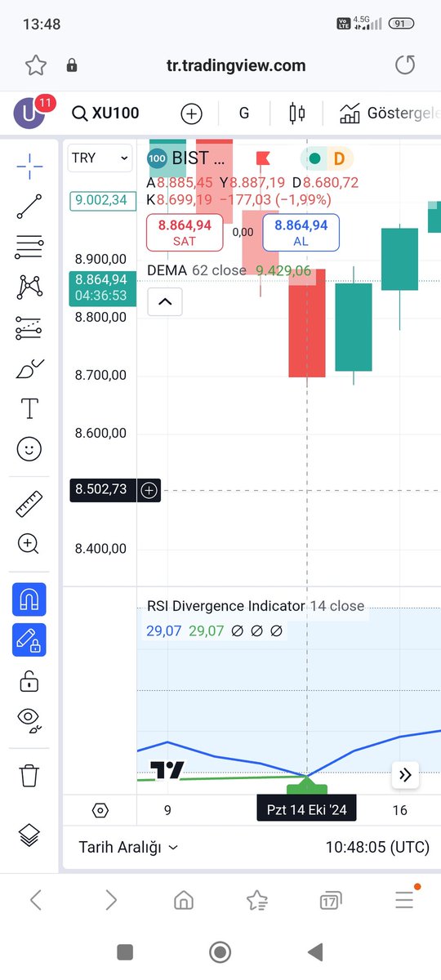Image resolution: width=441 pixels, height=980 pixels.
Task: Open browser bookmarks star list
Action: [x=257, y=900]
